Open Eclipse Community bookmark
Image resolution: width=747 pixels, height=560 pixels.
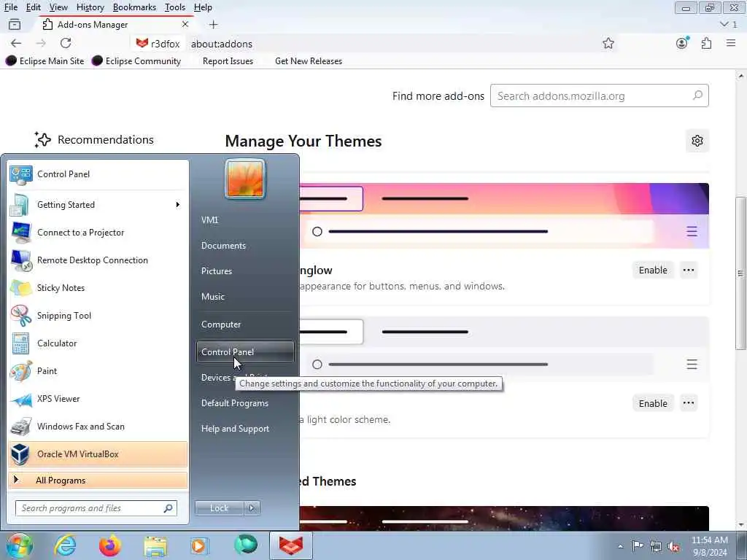coord(136,61)
